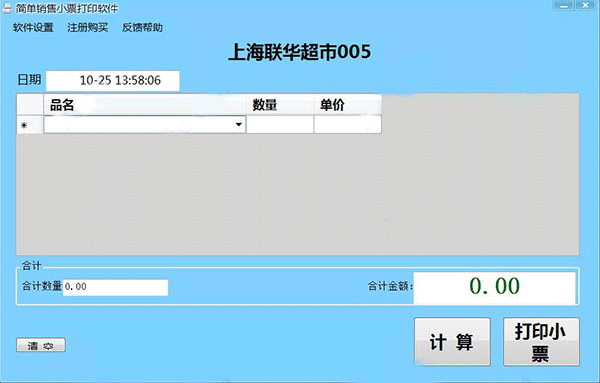
Task: Open the 反馈帮助 menu
Action: [x=142, y=28]
